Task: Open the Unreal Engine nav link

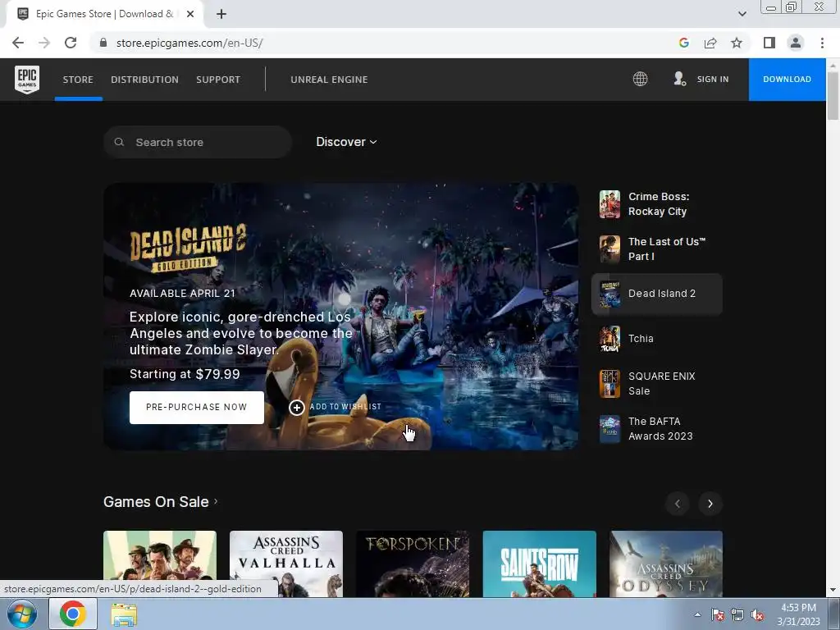Action: point(329,80)
